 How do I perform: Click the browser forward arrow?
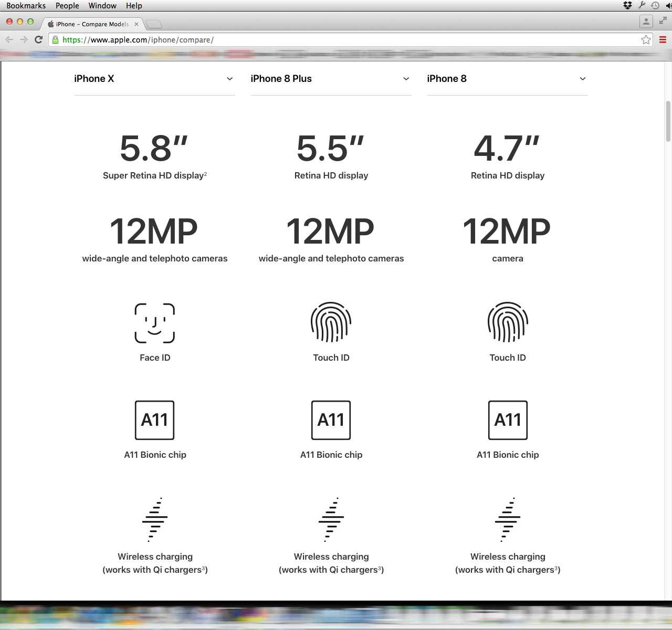click(x=24, y=40)
